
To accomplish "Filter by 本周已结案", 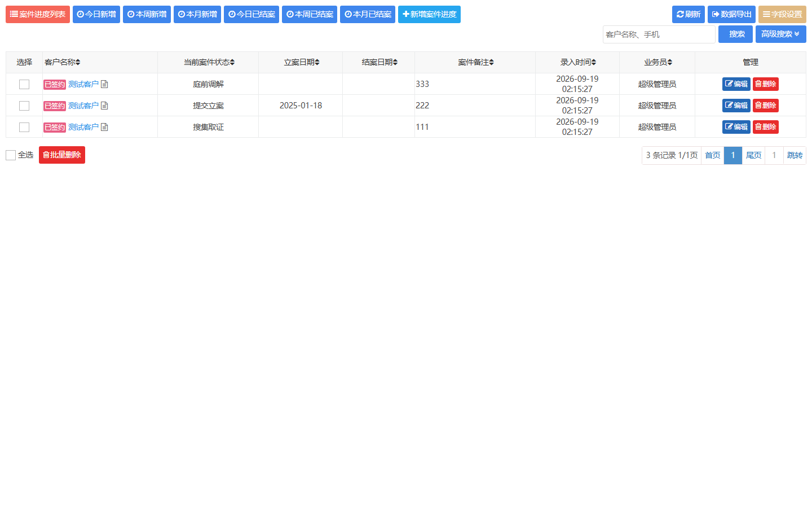I will tap(310, 14).
